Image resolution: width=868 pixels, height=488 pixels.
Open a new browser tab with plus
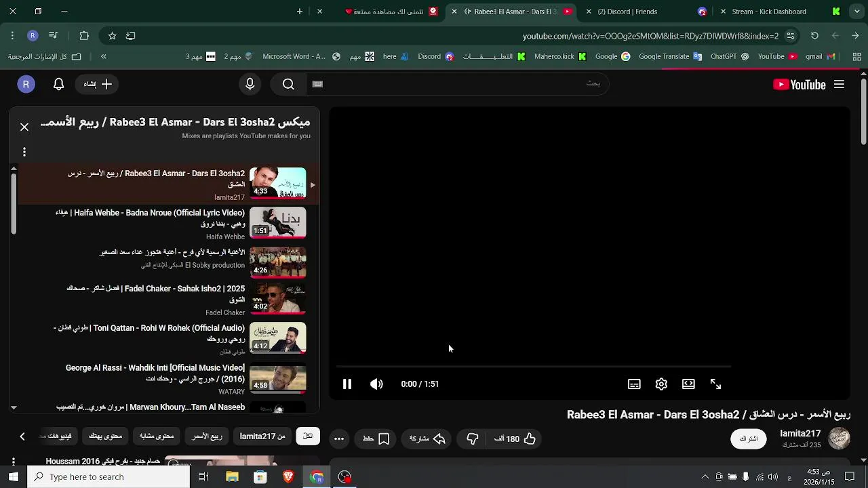(300, 12)
